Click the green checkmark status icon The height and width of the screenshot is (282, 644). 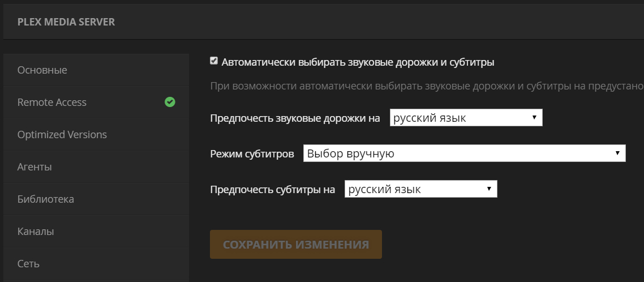170,102
